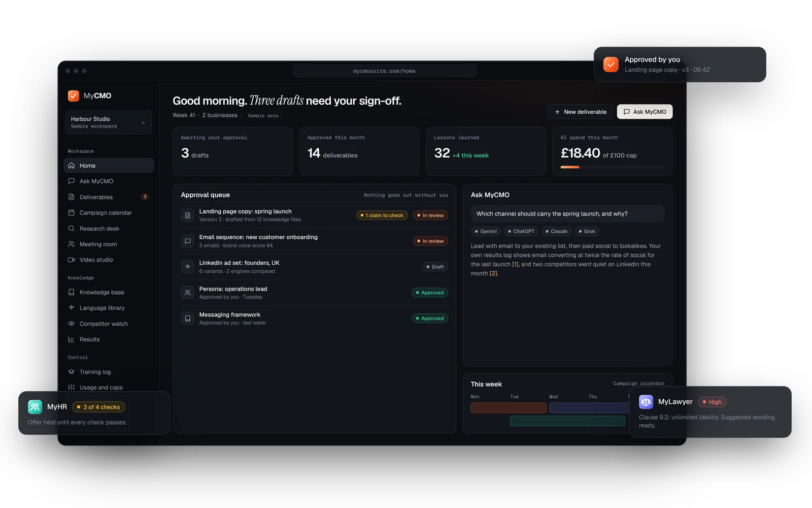Open the Messaging framework row
Viewport: 812px width, 508px height.
[x=315, y=319]
